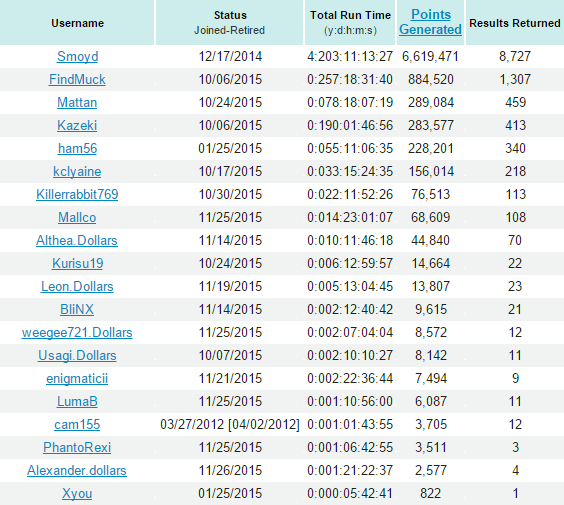The image size is (564, 505).
Task: Select Kurisu19 username link
Action: click(77, 264)
